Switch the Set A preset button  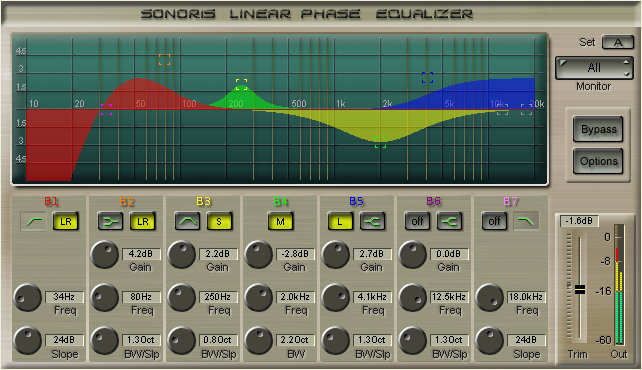click(x=617, y=42)
